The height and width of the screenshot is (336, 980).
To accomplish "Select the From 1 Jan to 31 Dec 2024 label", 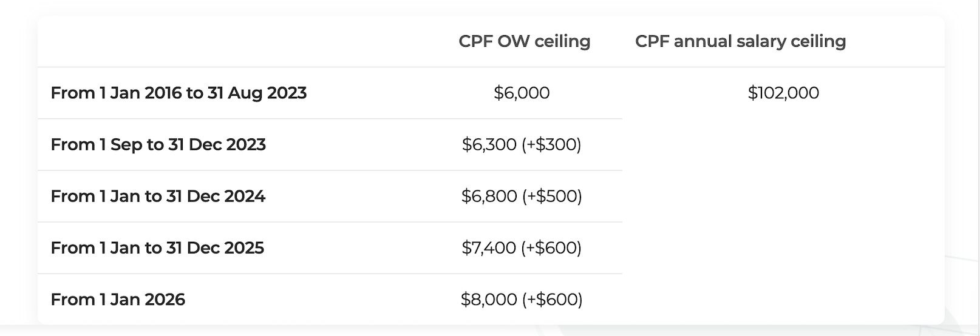I will (158, 196).
